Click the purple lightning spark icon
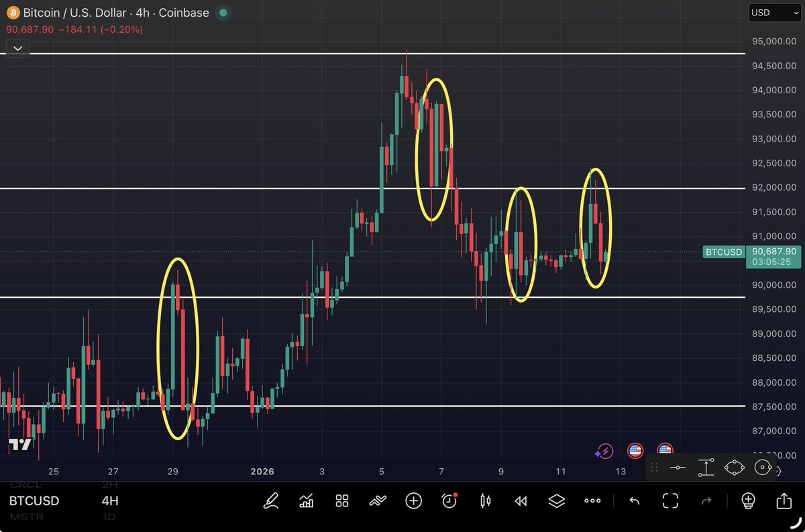 (x=604, y=450)
